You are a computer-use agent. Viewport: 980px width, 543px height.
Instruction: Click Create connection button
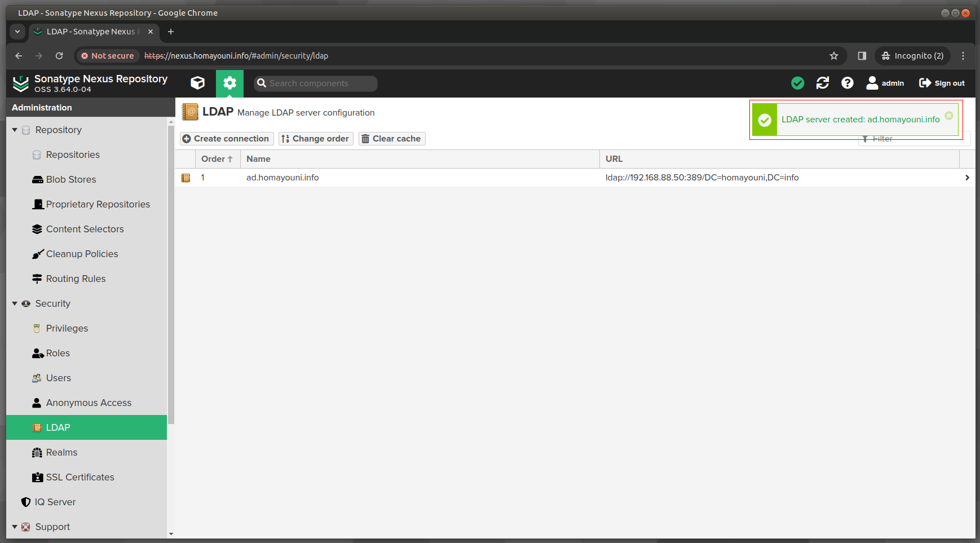pyautogui.click(x=227, y=139)
